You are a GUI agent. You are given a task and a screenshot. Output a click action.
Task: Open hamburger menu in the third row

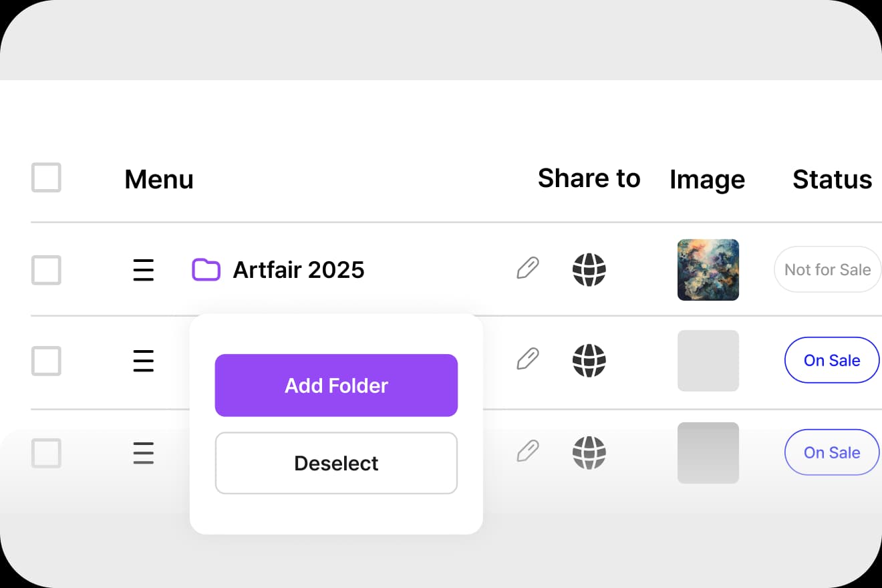pos(144,453)
